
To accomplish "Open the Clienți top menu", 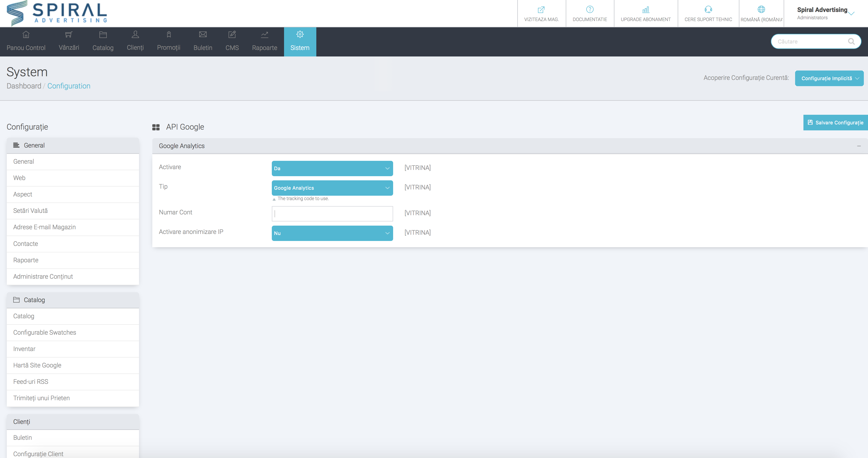I will tap(135, 42).
